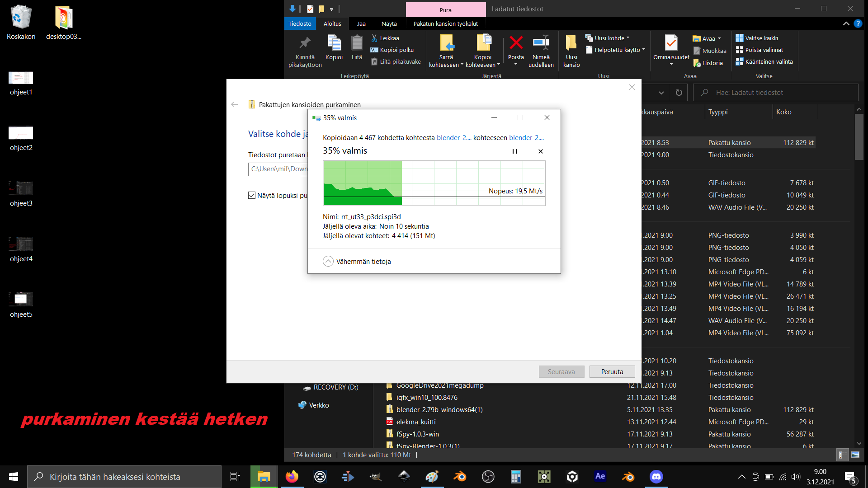Collapse details with Vähemmän tietoja
Image resolution: width=868 pixels, height=488 pixels.
(328, 262)
